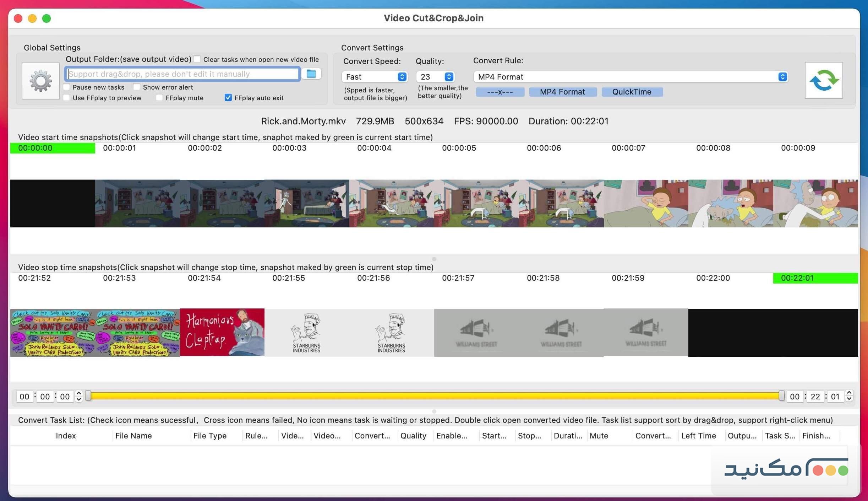Screen dimensions: 868x501
Task: Select the green 00:00:00 start time marker
Action: [x=52, y=148]
